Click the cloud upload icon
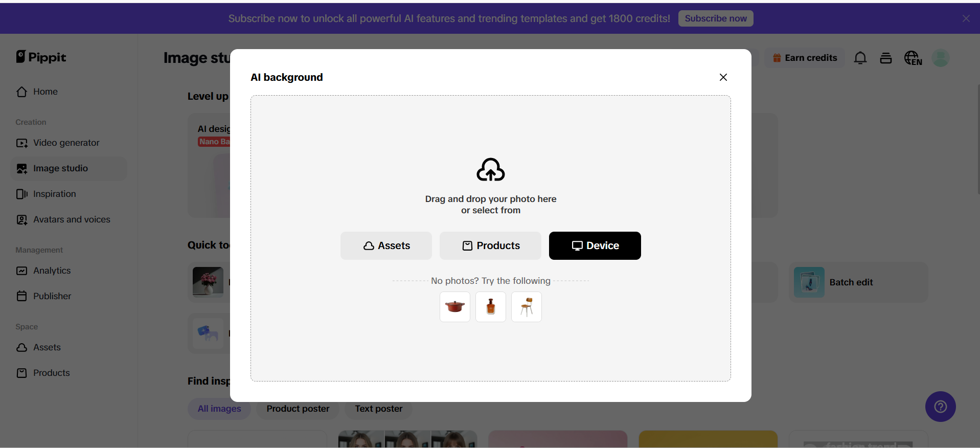Screen dimensions: 980x448 point(490,170)
